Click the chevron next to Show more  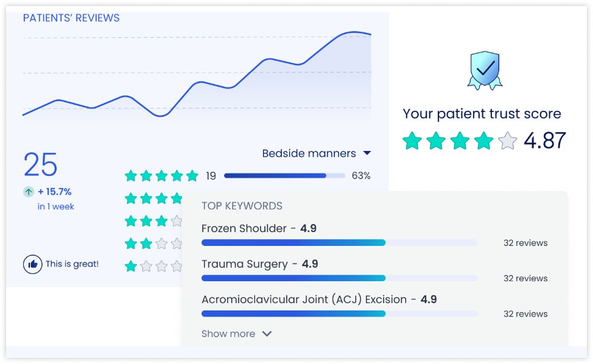(x=267, y=334)
